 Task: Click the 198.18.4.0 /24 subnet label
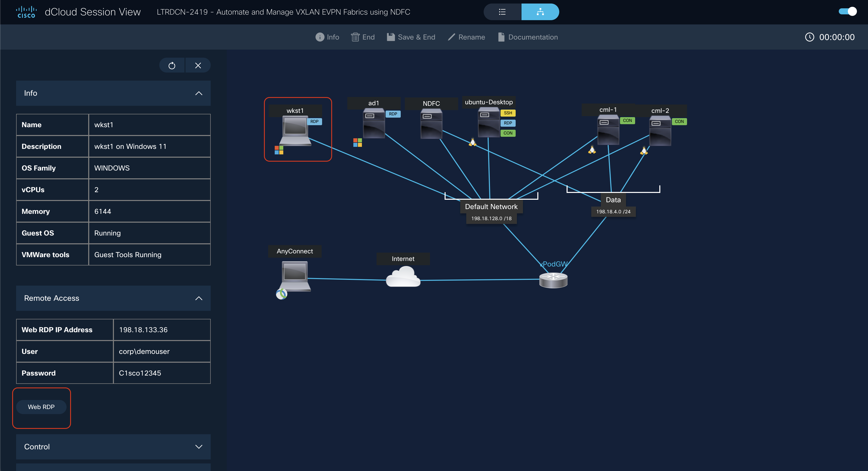point(613,212)
